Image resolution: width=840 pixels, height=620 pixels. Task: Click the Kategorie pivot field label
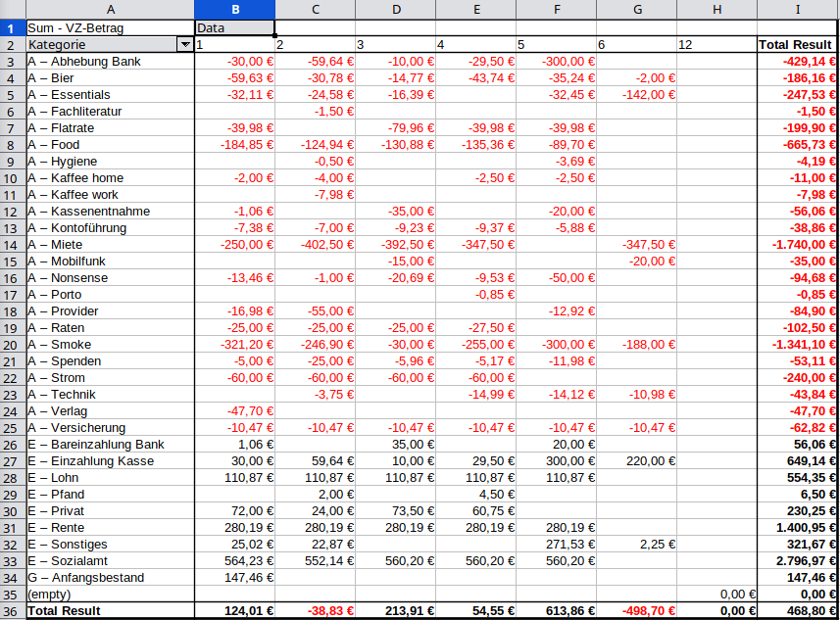point(100,45)
